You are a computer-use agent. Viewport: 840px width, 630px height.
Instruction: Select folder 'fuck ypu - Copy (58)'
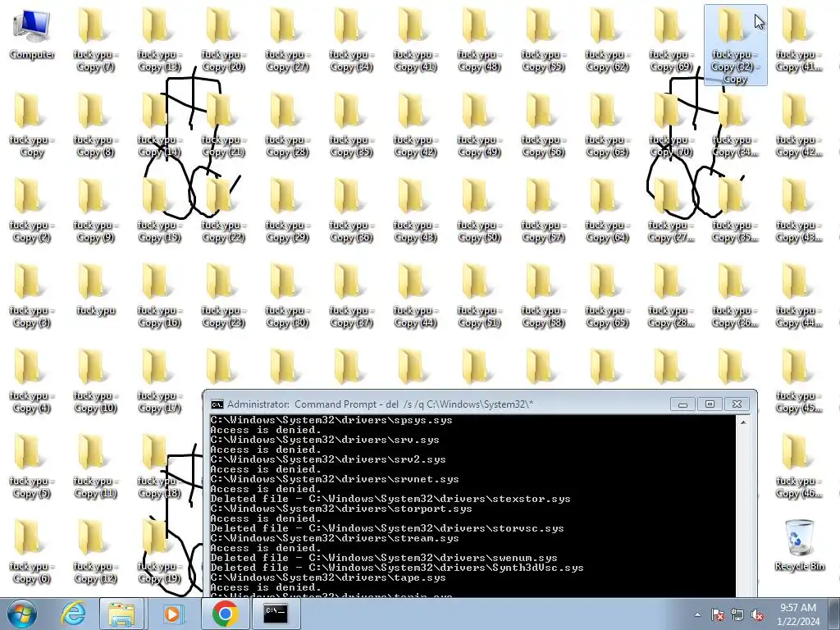pos(543,296)
